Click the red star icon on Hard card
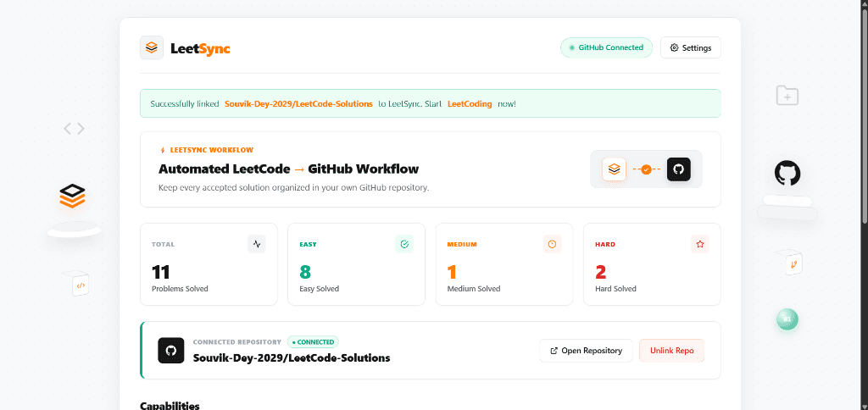Viewport: 868px width, 410px height. point(699,243)
